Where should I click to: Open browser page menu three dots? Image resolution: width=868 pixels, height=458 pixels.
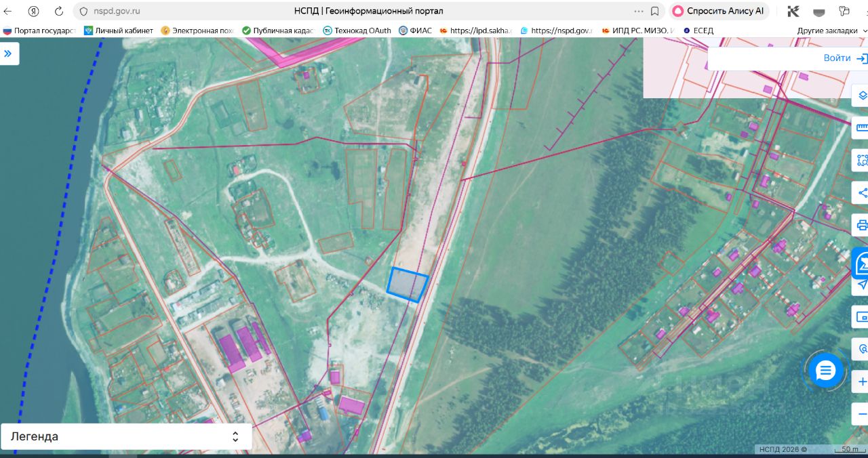639,12
